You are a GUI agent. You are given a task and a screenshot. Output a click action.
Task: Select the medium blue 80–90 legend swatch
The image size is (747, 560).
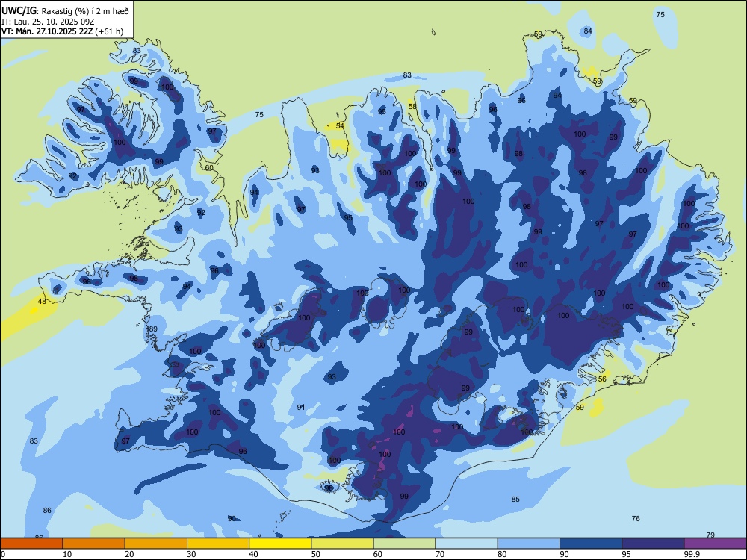[529, 544]
